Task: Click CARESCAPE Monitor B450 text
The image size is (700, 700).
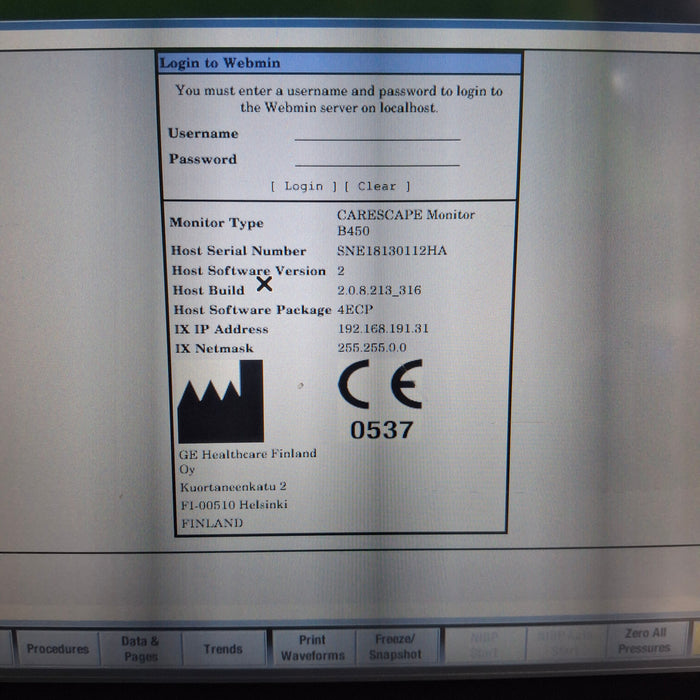Action: [x=405, y=223]
